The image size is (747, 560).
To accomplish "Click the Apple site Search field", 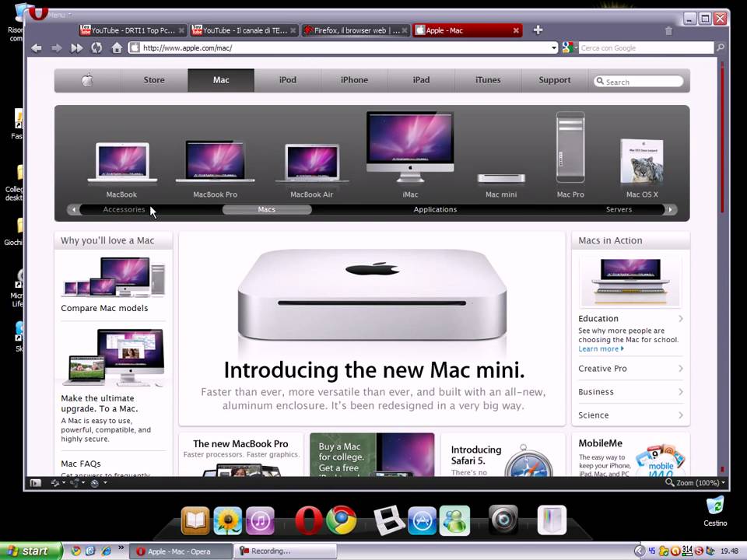I will [x=639, y=82].
